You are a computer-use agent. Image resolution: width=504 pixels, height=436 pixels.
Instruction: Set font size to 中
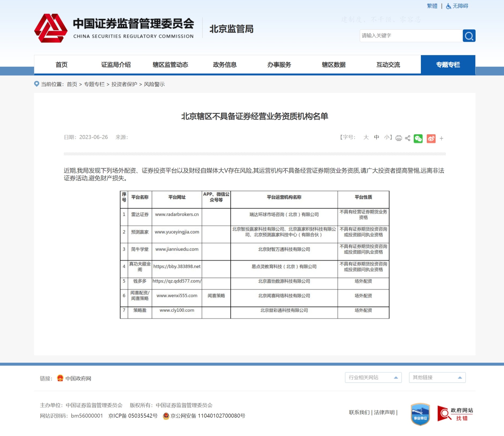coord(376,137)
